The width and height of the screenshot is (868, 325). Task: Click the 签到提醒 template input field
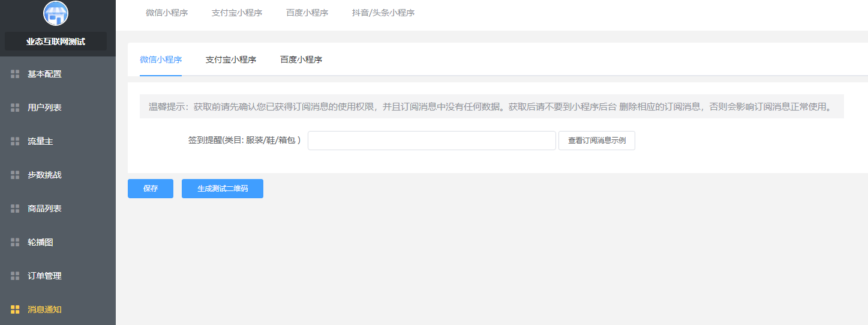[432, 141]
